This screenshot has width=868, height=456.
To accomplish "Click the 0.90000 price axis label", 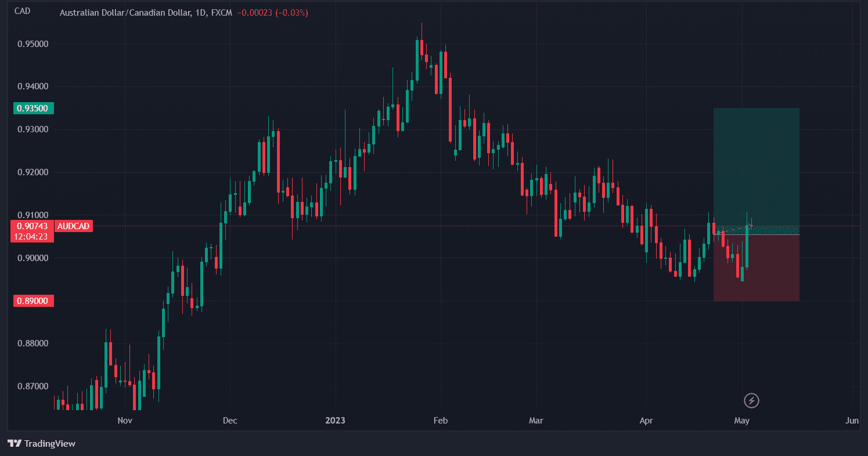I will pos(33,258).
